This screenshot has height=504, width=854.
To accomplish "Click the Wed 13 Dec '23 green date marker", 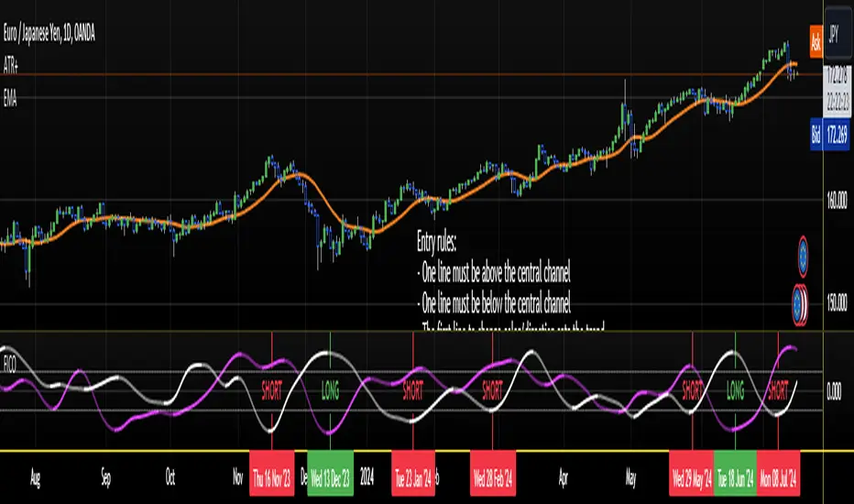I will tap(330, 473).
